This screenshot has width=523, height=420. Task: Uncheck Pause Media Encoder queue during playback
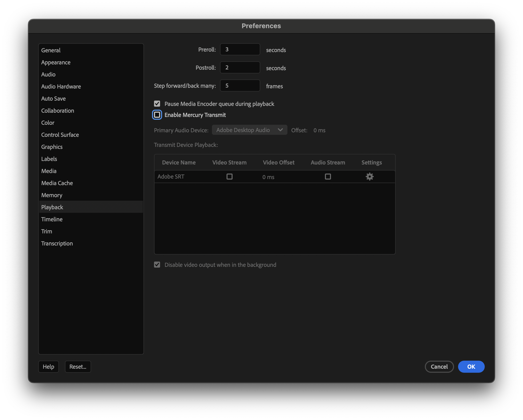pos(157,104)
